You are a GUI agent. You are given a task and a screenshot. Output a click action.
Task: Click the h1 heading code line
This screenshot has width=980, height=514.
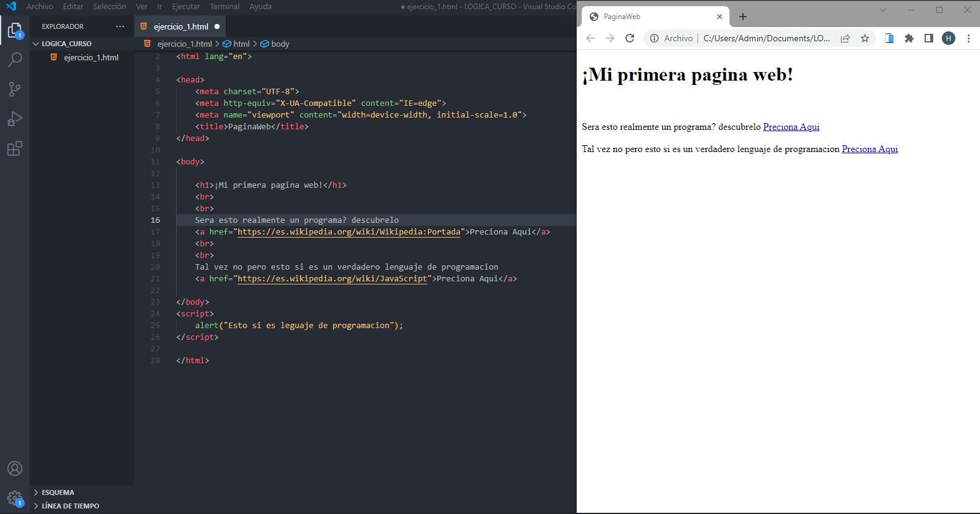tap(271, 185)
